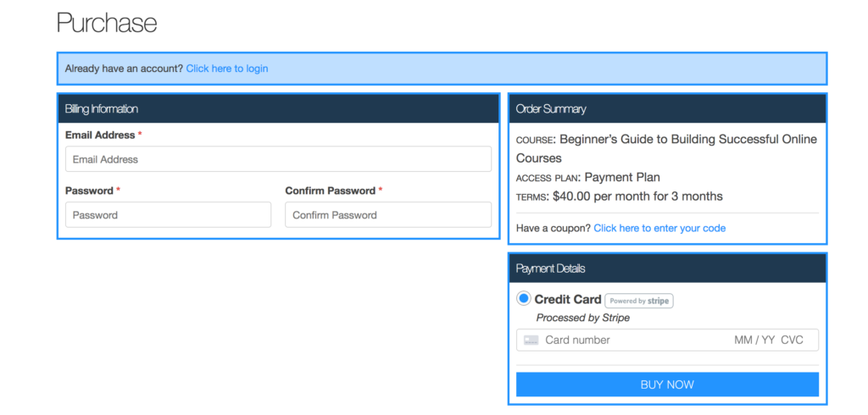Click the Email Address field label

[x=100, y=135]
